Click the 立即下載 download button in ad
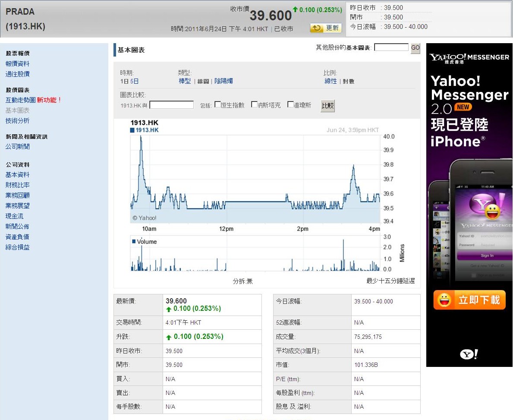This screenshot has height=420, width=513. click(x=469, y=300)
